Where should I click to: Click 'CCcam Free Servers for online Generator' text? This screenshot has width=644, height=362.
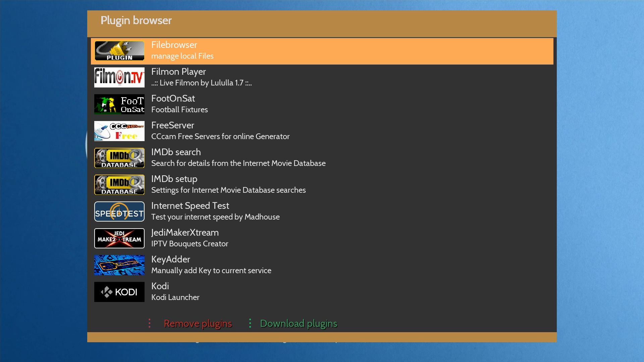click(220, 136)
